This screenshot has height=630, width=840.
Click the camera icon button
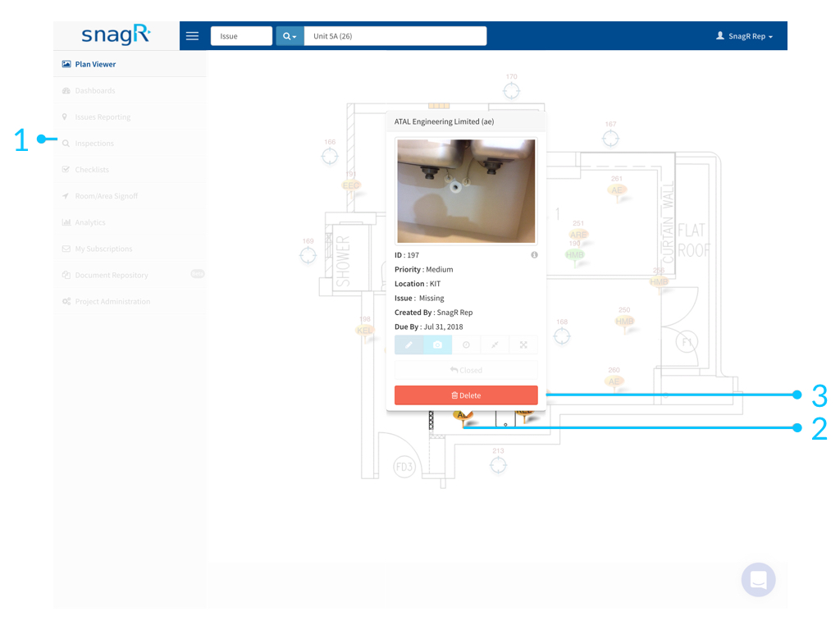click(438, 345)
